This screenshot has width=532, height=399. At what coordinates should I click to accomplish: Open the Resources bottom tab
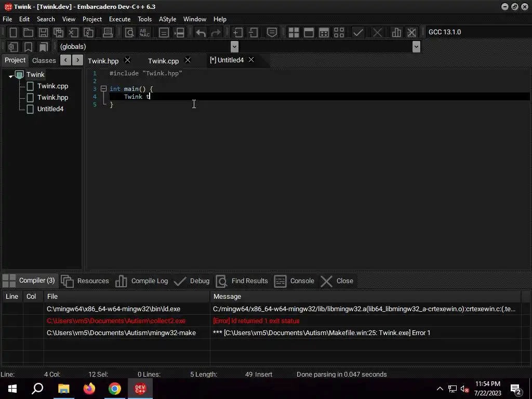pyautogui.click(x=85, y=281)
